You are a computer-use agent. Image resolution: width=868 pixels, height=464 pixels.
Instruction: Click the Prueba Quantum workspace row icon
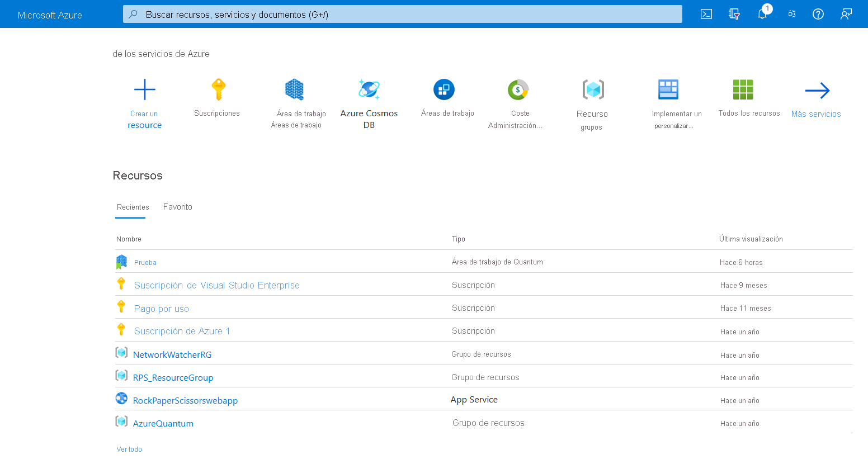click(121, 262)
